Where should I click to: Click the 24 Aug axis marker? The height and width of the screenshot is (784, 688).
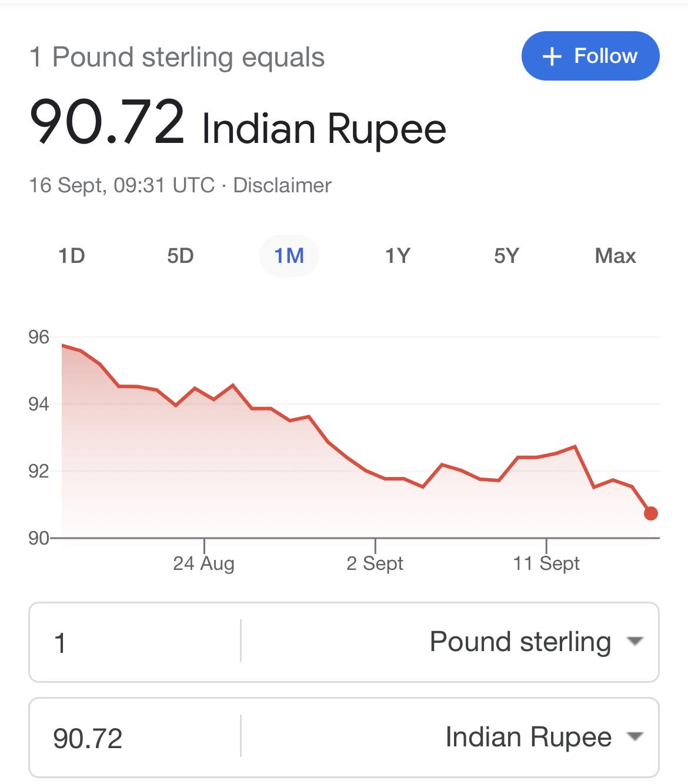pos(204,563)
